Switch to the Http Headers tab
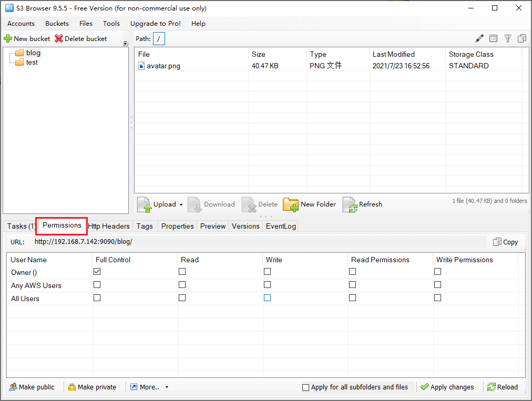The image size is (532, 401). pos(109,227)
